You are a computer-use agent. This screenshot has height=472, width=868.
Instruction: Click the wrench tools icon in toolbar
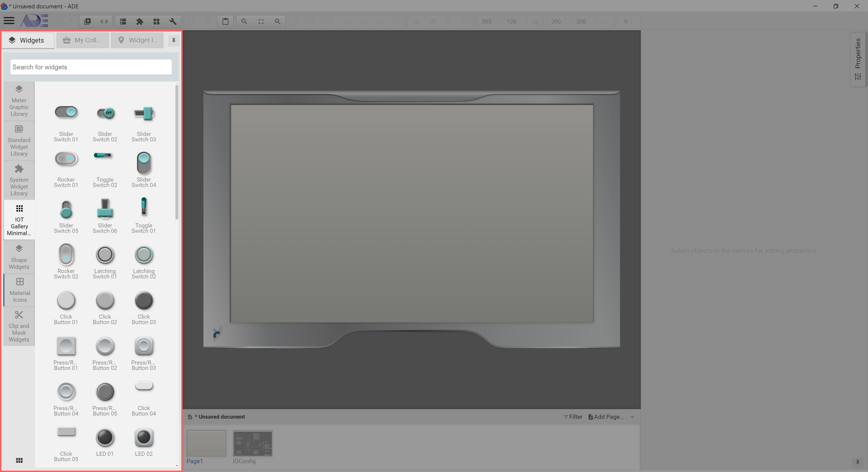[173, 21]
